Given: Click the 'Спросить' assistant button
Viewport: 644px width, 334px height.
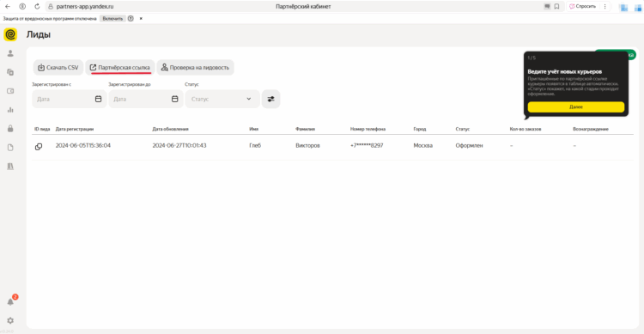Looking at the screenshot, I should [582, 7].
